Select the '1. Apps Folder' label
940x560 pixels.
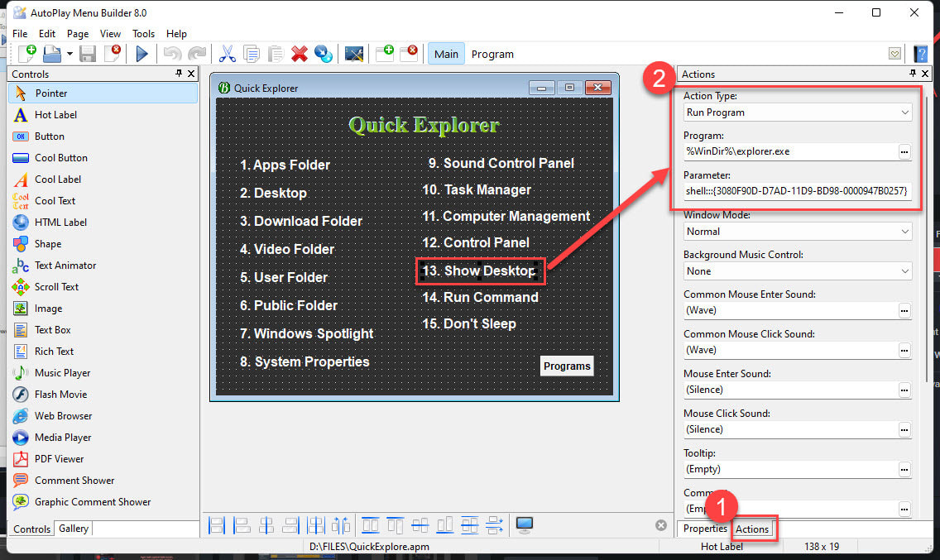[285, 165]
